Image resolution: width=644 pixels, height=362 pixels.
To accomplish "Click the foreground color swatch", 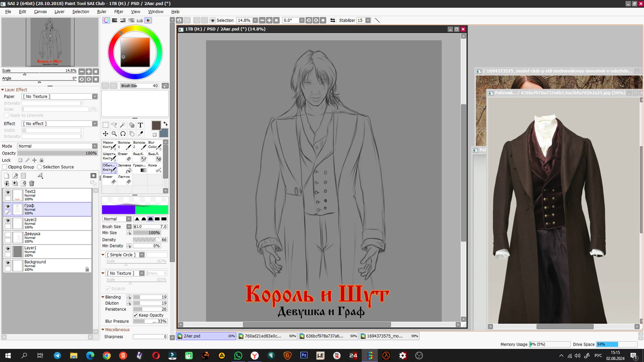I will pyautogui.click(x=156, y=125).
